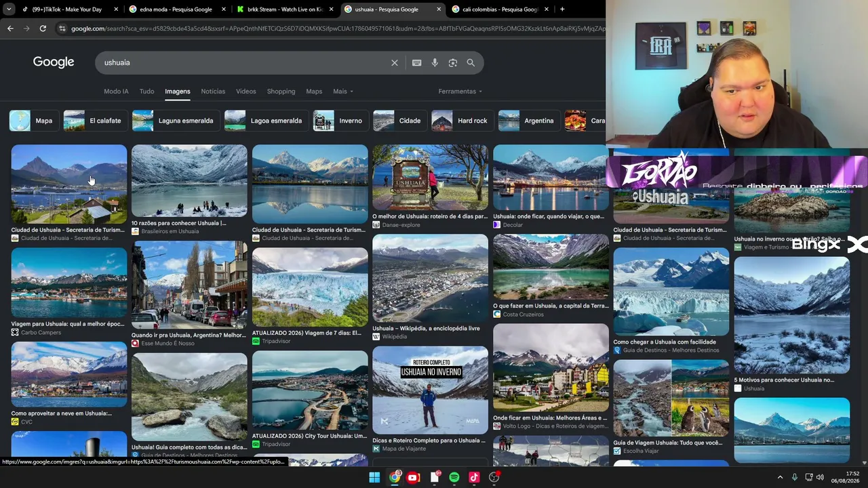Search by image with Google Lens

(453, 63)
